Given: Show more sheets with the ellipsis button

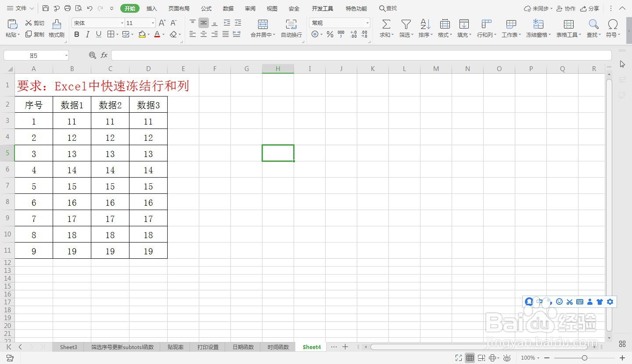Looking at the screenshot, I should 334,347.
